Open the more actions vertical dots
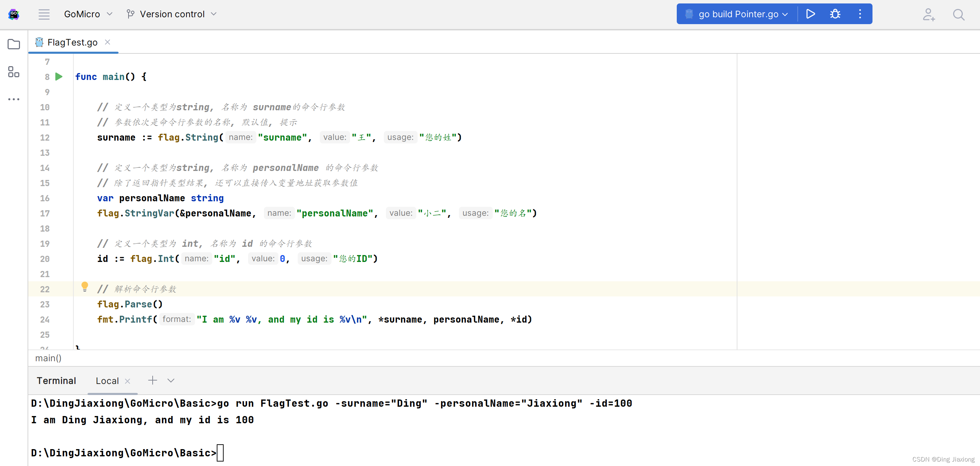Screen dimensions: 980x466 click(x=860, y=14)
